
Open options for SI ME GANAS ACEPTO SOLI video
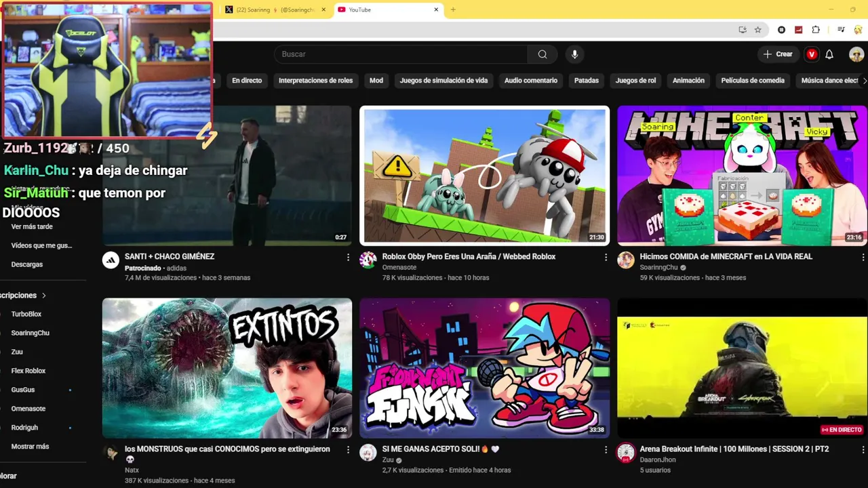point(606,450)
